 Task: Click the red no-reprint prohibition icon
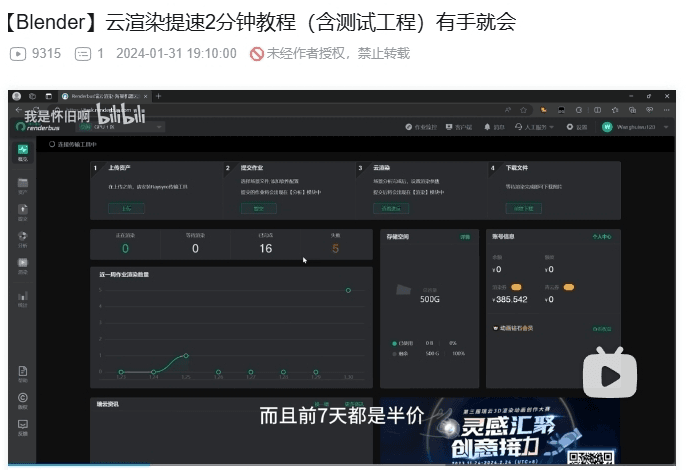[x=257, y=54]
